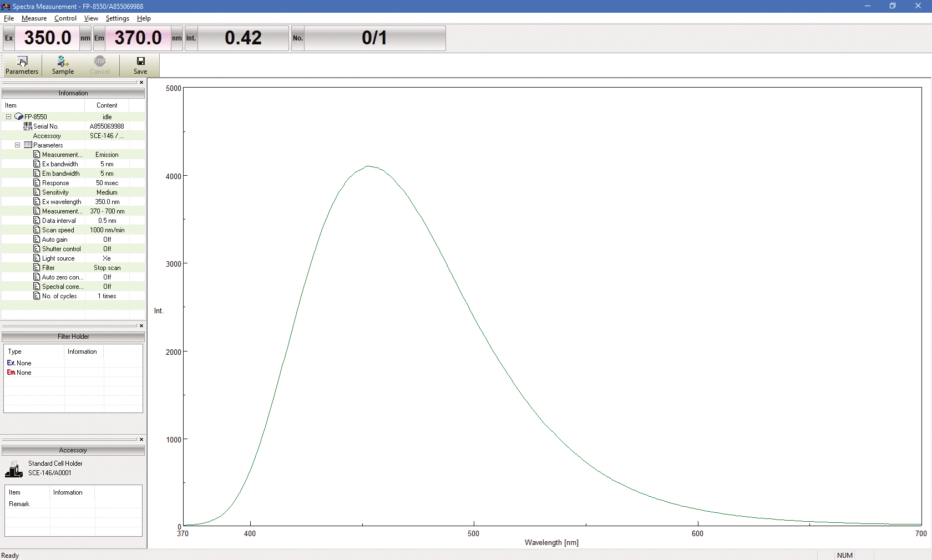This screenshot has height=560, width=932.
Task: Collapse the FP-8550 tree node
Action: [9, 117]
